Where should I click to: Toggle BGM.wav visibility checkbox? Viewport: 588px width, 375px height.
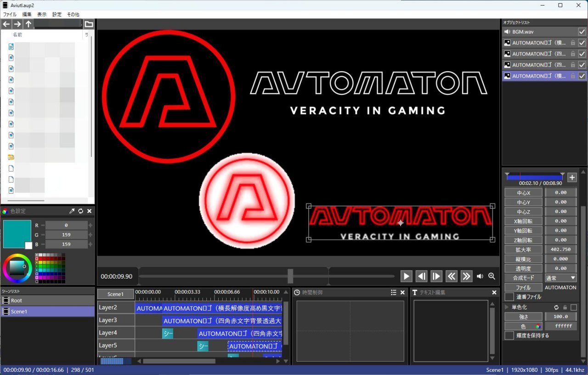point(582,32)
